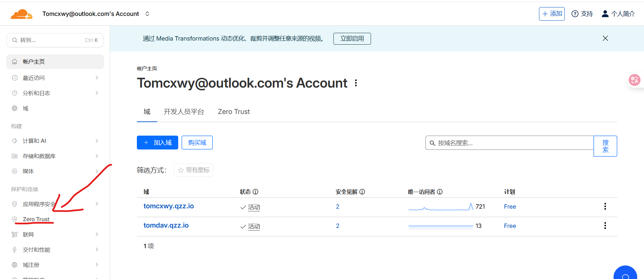Expand 应用程序安全 sidebar section
The height and width of the screenshot is (279, 644).
point(55,204)
